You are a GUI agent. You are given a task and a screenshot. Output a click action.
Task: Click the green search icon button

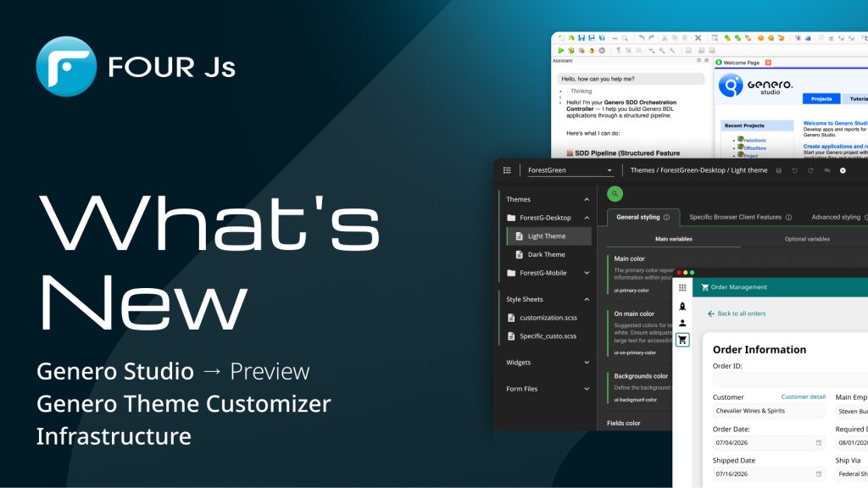(x=615, y=194)
